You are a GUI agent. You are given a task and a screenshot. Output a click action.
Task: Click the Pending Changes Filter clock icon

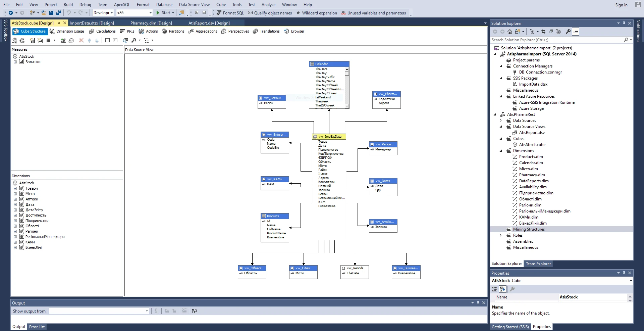[532, 32]
